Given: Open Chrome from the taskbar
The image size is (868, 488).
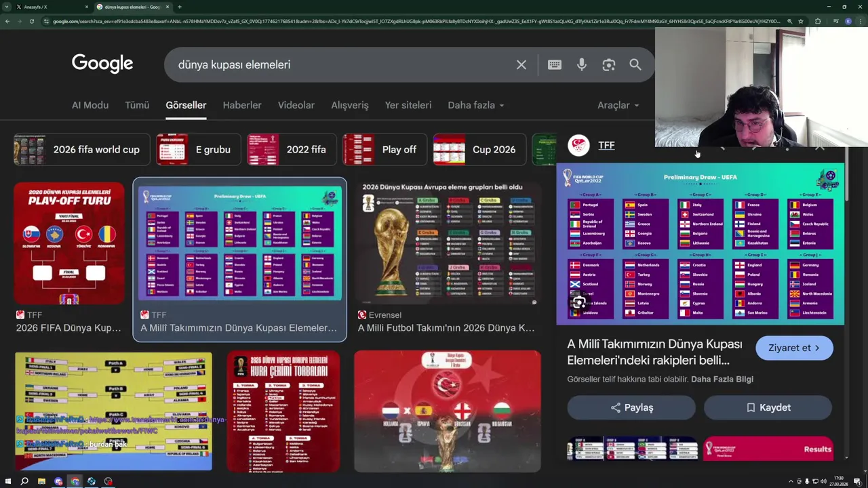Looking at the screenshot, I should pyautogui.click(x=75, y=481).
